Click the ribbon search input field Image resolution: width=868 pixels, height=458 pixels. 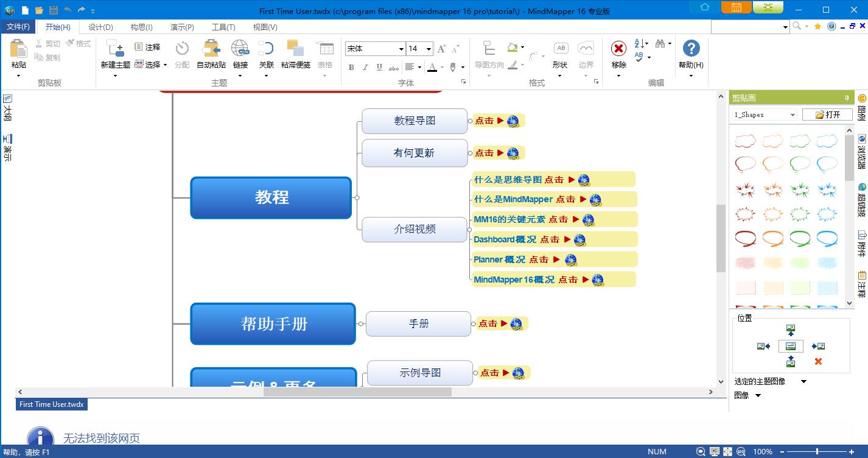[746, 27]
